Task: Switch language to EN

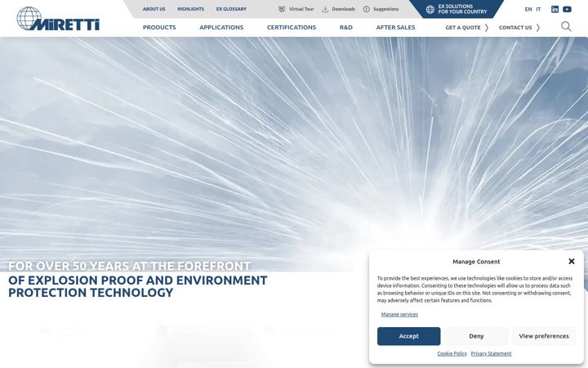Action: tap(528, 9)
